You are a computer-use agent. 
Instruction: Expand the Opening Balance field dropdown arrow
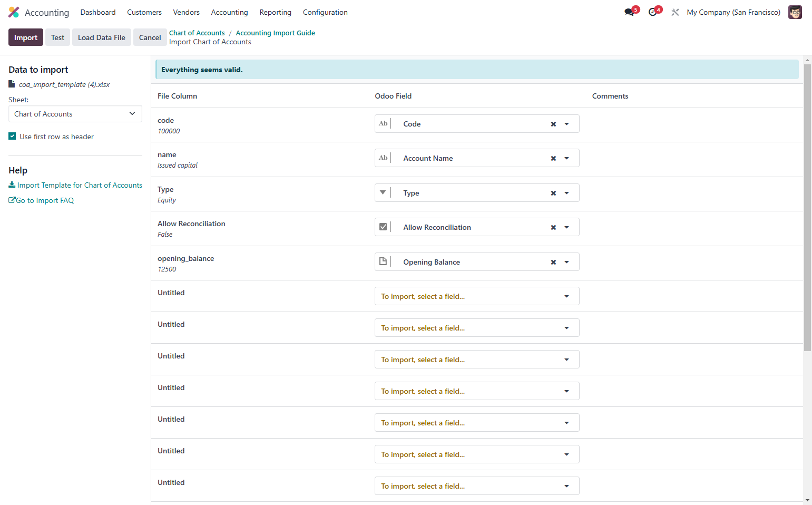pos(567,262)
